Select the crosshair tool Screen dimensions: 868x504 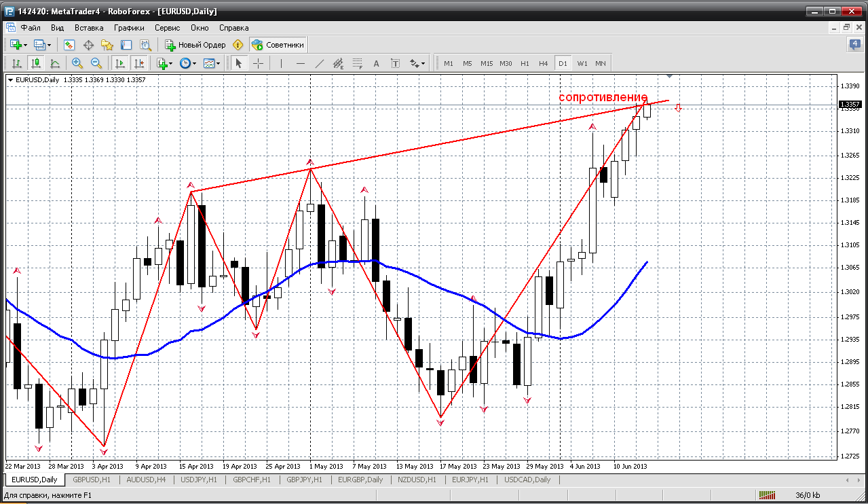[259, 63]
